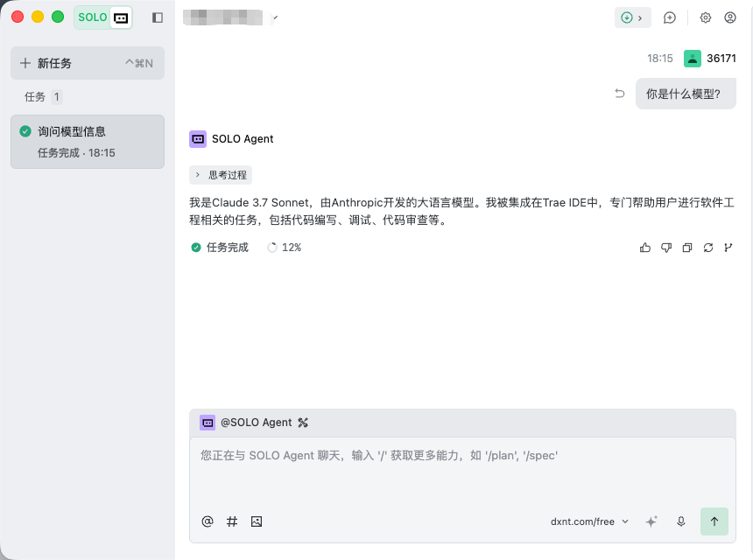Click the green user avatar 36171
This screenshot has width=753, height=560.
click(693, 59)
